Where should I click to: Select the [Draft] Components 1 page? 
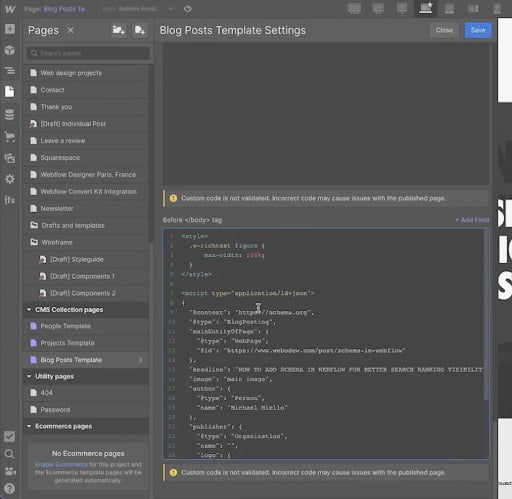(86, 276)
